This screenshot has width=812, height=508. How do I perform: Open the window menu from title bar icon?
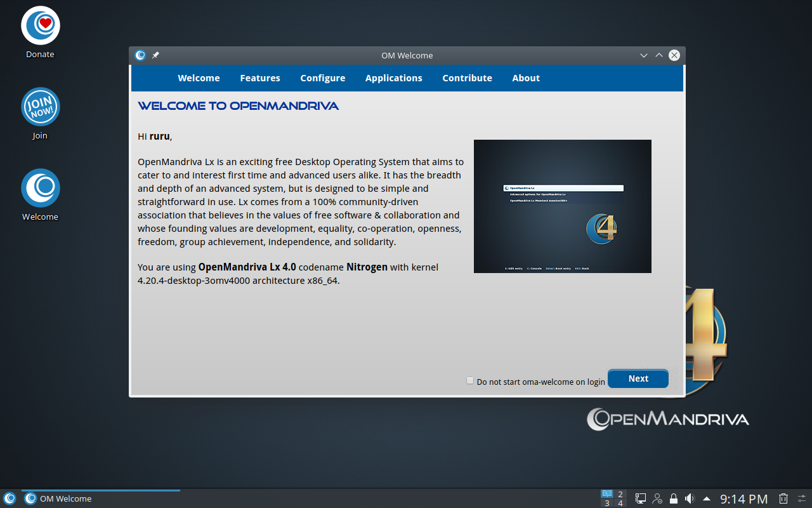pos(140,55)
